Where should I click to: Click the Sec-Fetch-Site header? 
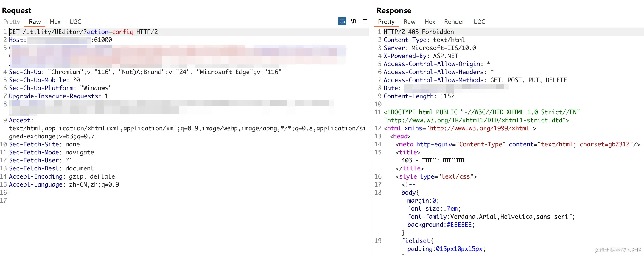tap(44, 144)
